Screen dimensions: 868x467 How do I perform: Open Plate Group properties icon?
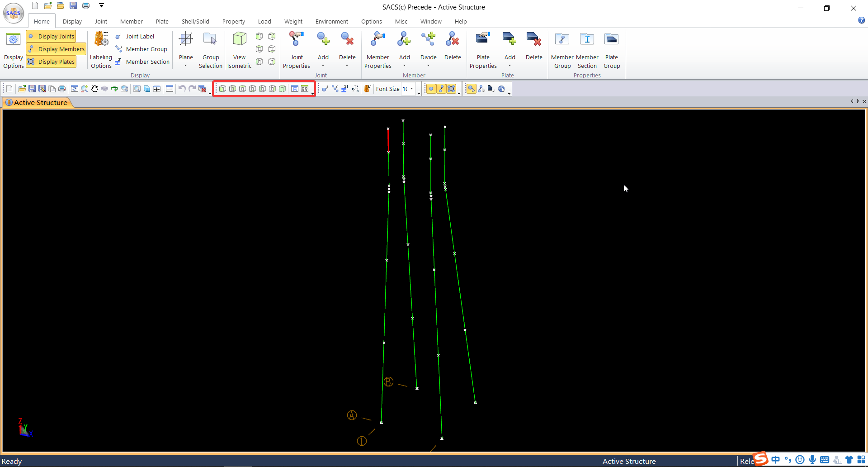[612, 50]
